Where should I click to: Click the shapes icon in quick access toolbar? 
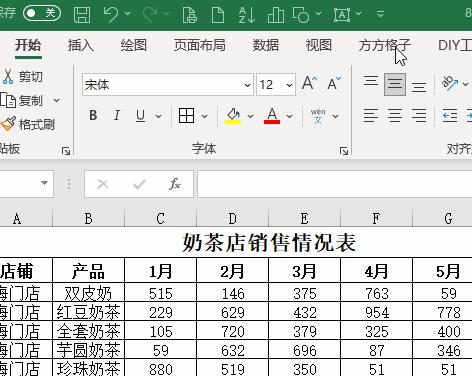tap(301, 14)
